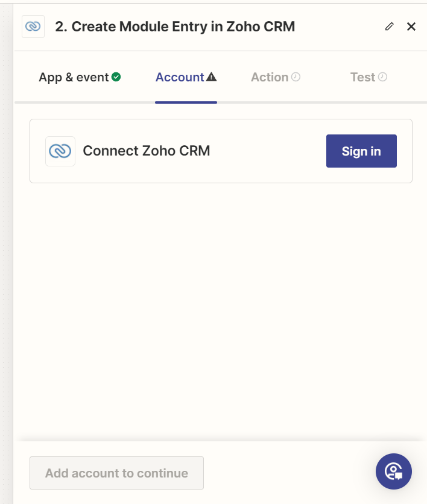The image size is (427, 504).
Task: Click the Zoho CRM logo in header
Action: coord(33,27)
